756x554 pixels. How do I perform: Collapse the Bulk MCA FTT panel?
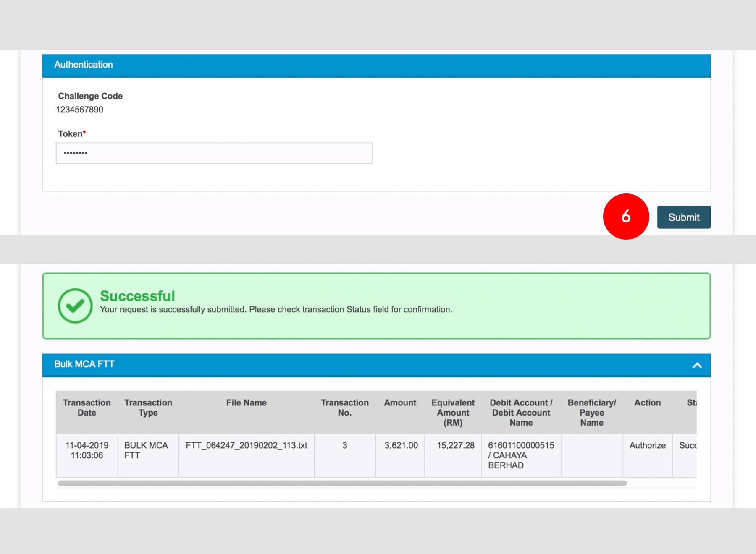(x=697, y=365)
